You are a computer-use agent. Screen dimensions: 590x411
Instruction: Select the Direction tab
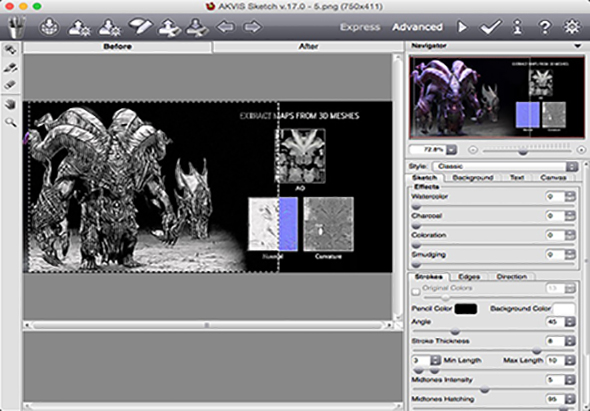(511, 277)
